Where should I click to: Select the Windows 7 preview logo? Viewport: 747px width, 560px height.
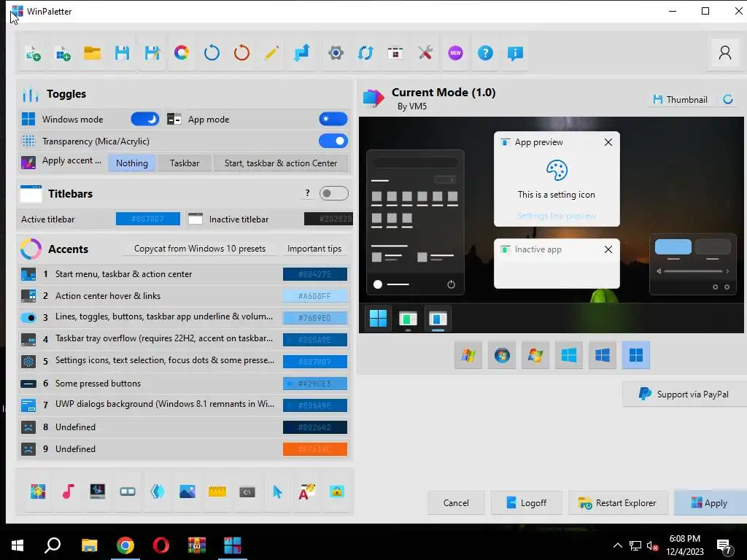click(535, 355)
